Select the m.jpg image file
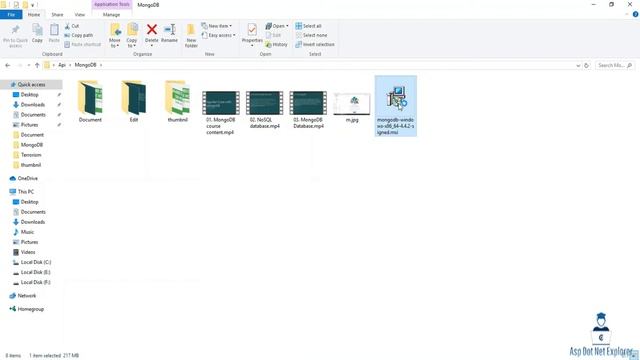 click(352, 107)
